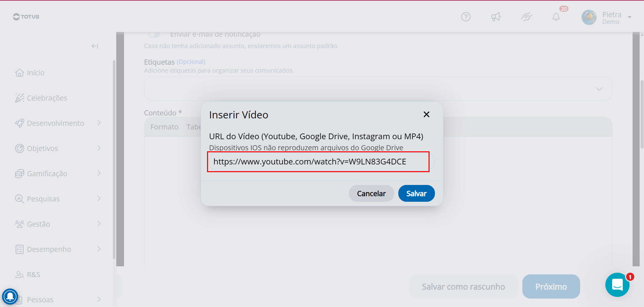Viewport: 644px width, 307px height.
Task: Click "Adicione etiquetas para organizar" hint text
Action: click(x=219, y=71)
